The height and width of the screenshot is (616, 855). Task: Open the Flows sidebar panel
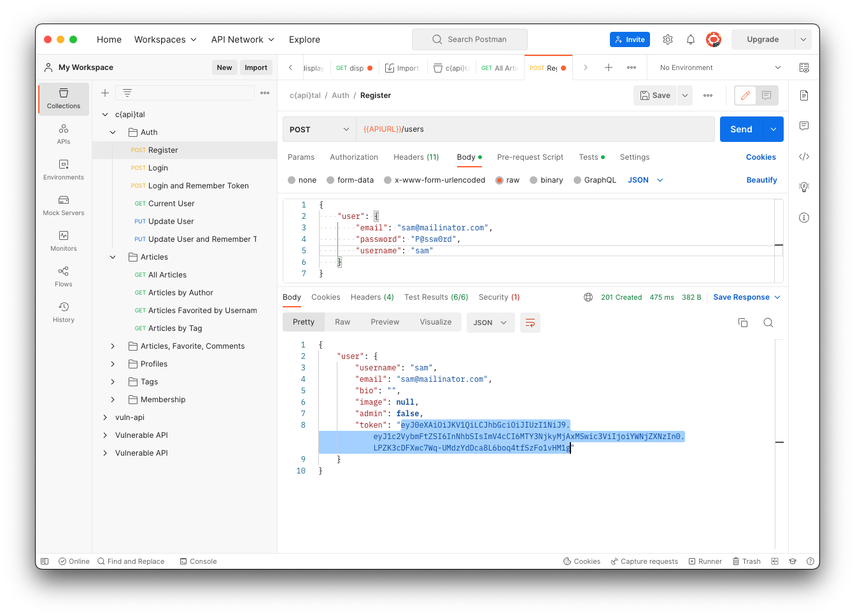[64, 277]
